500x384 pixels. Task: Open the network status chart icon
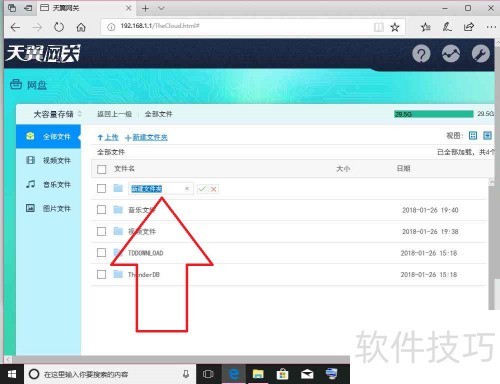[451, 54]
